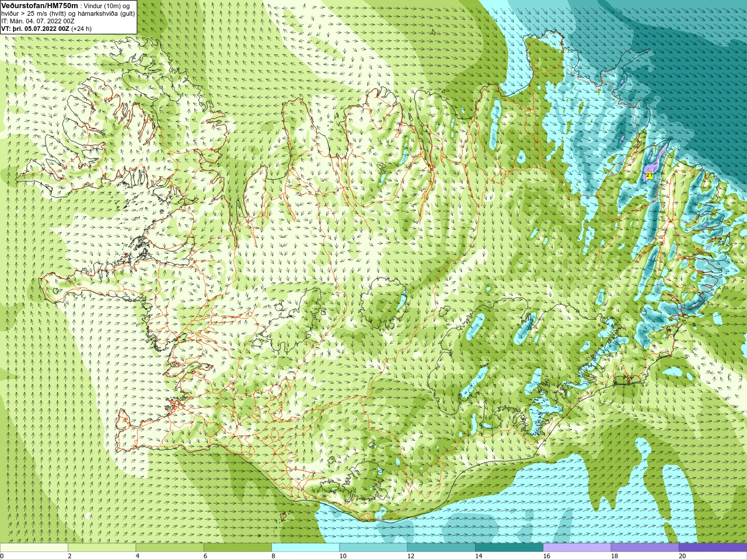Viewport: 747px width, 560px height.
Task: Click the legend scale number "20"
Action: pyautogui.click(x=682, y=556)
